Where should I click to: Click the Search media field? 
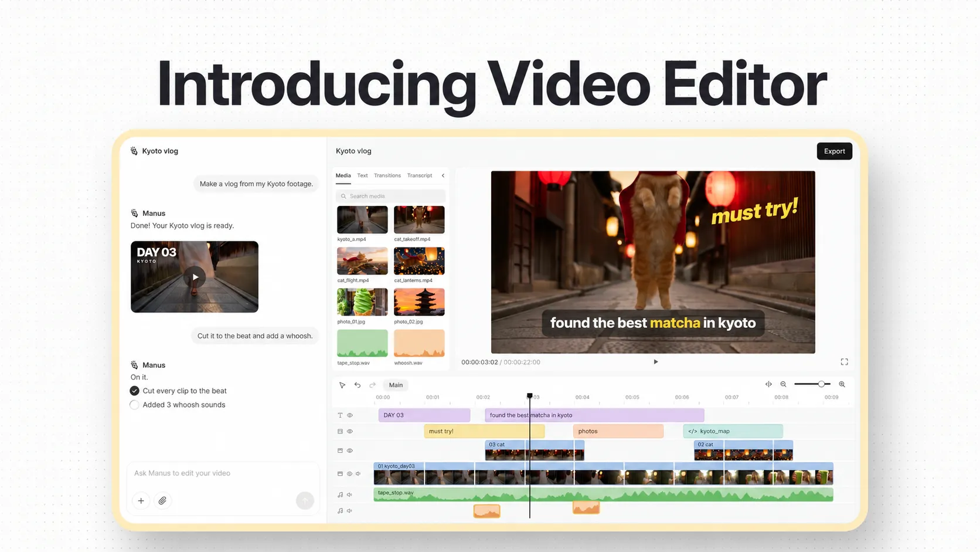[x=391, y=196]
